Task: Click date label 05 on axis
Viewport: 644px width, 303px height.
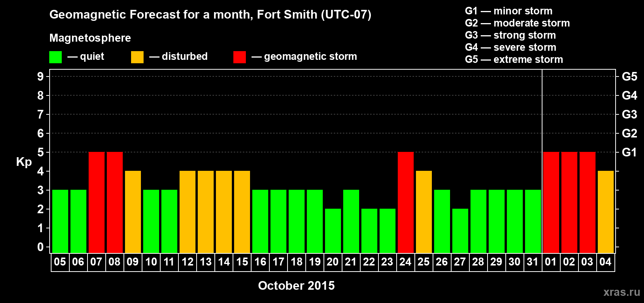Action: (60, 262)
